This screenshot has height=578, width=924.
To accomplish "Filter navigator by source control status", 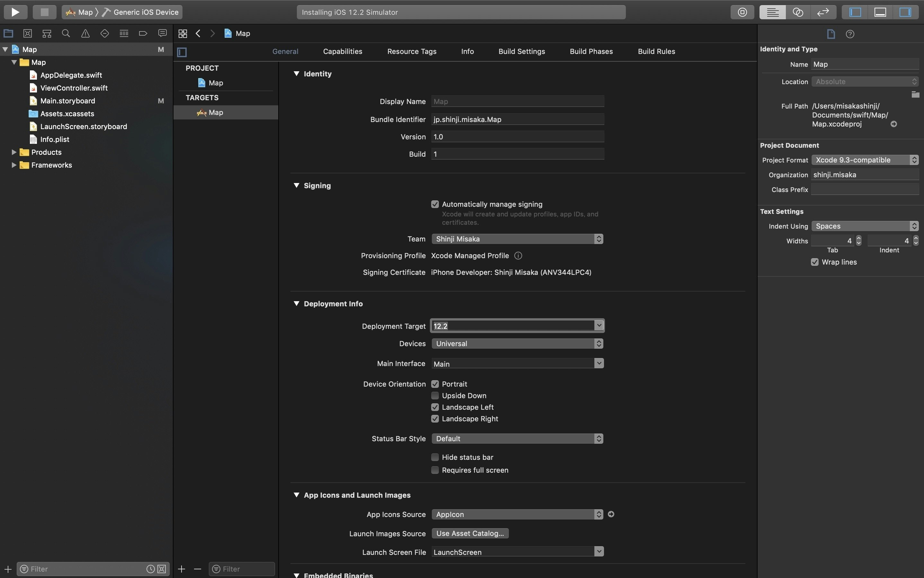I will [x=162, y=569].
